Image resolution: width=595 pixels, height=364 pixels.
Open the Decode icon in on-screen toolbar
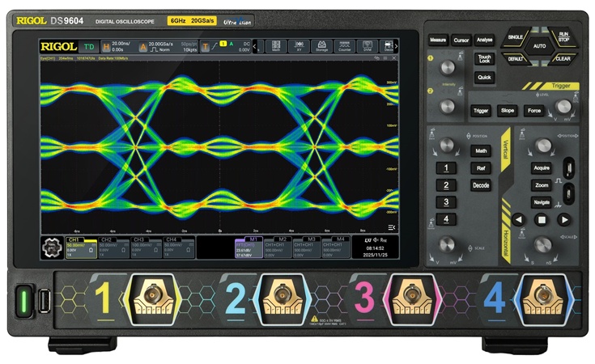[388, 46]
